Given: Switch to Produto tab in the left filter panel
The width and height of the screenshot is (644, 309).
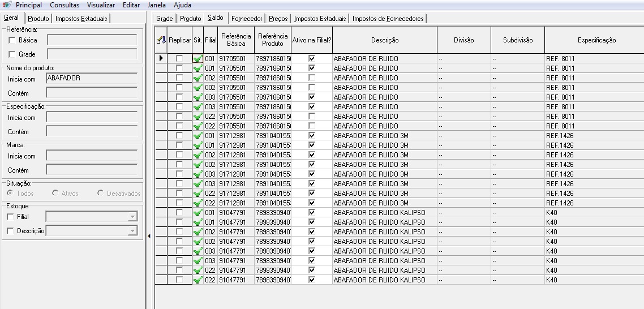Looking at the screenshot, I should (38, 19).
